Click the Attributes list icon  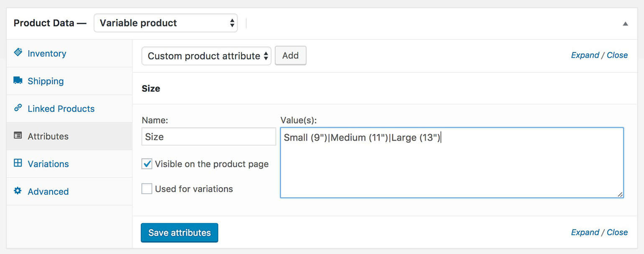click(18, 136)
